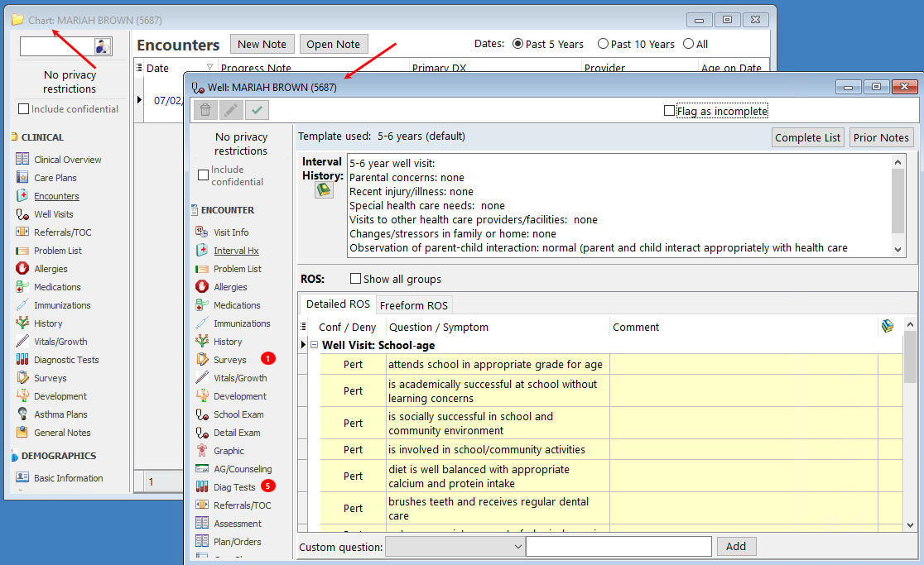Viewport: 924px width, 565px height.
Task: Click the patient search field in Chart window
Action: 57,46
